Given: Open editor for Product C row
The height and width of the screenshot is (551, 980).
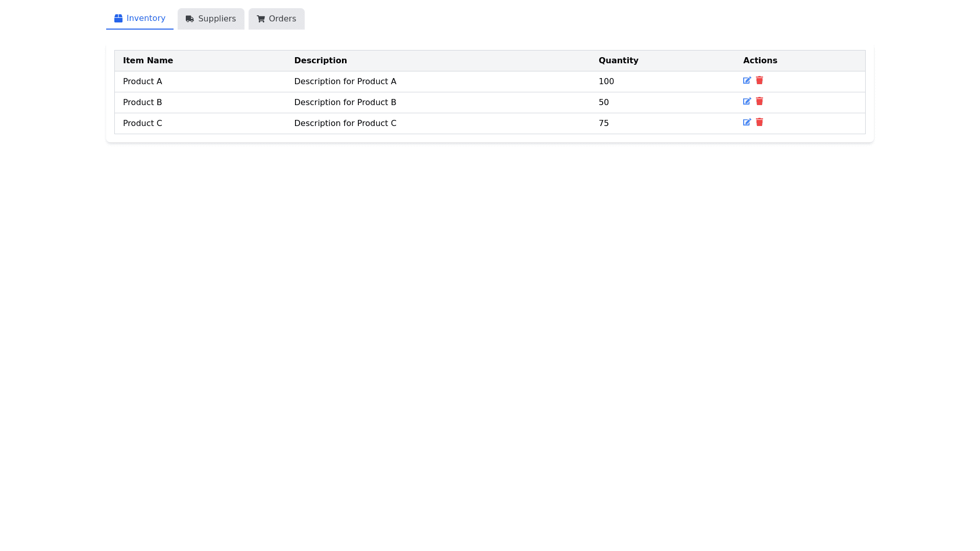Looking at the screenshot, I should pos(747,122).
